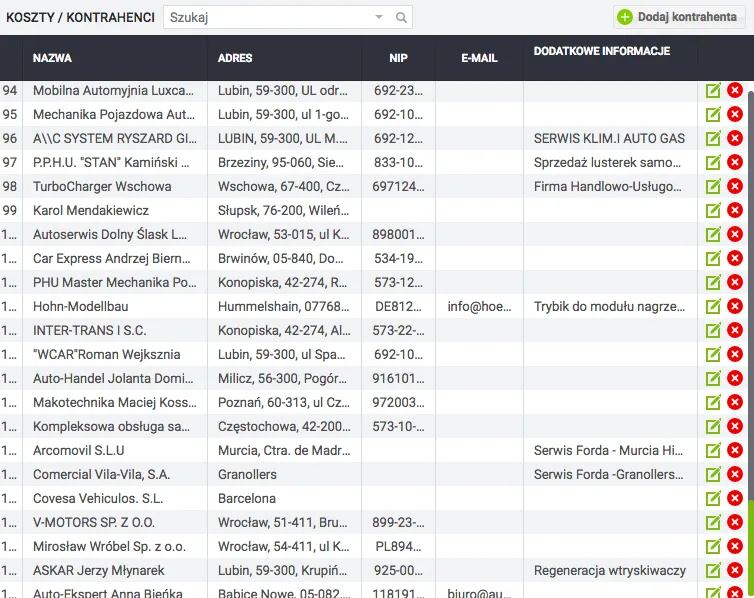This screenshot has width=754, height=598.
Task: Click the search magnifier icon
Action: 401,18
